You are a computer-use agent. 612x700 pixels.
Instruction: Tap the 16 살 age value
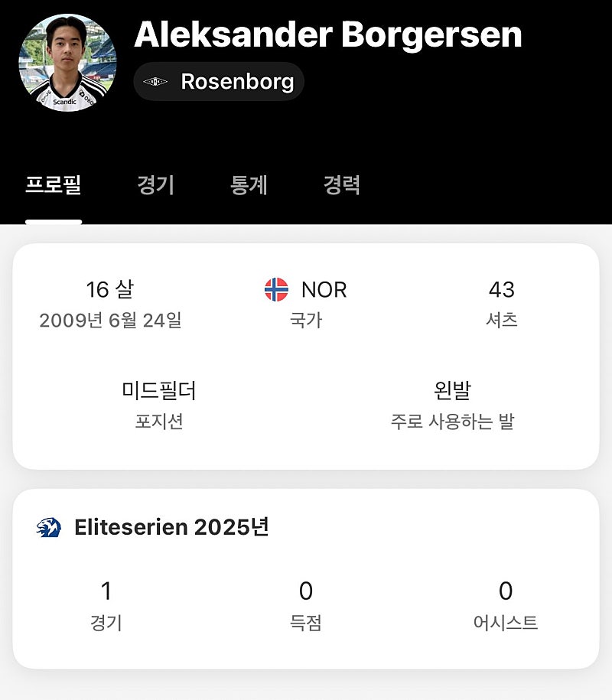[x=110, y=289]
